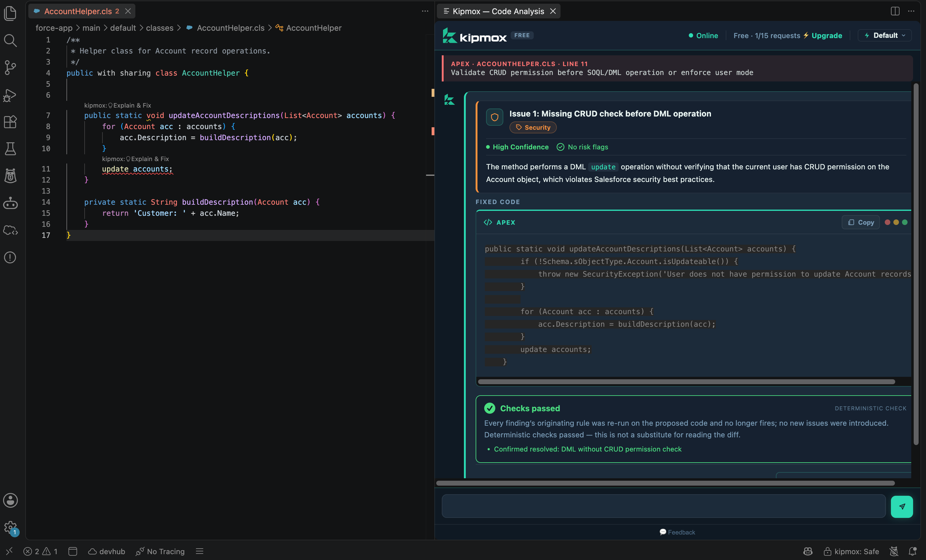The height and width of the screenshot is (560, 926).
Task: Open the Explorer files icon
Action: [10, 14]
